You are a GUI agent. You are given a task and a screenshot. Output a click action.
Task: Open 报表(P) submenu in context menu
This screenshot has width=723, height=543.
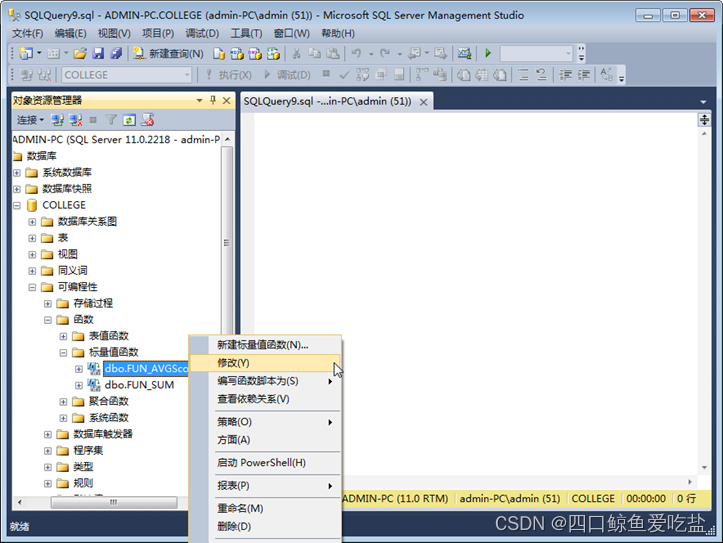click(265, 486)
